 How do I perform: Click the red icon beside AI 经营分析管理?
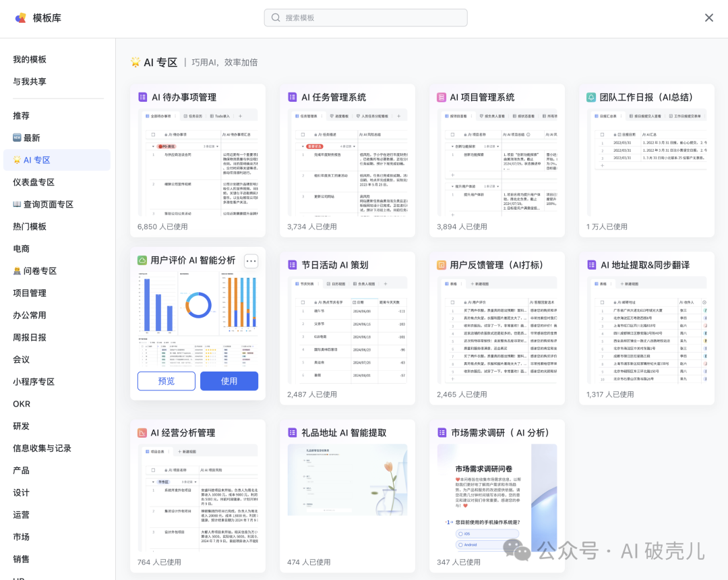[142, 433]
